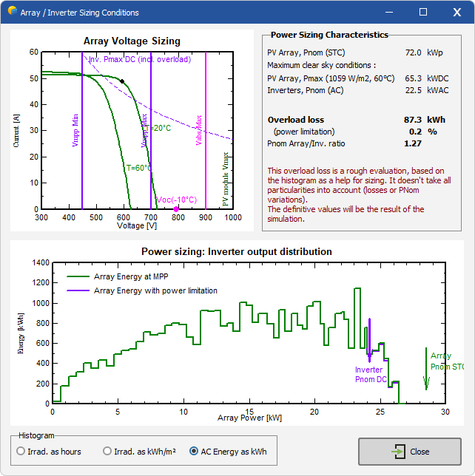Click the 'T=60°C' curve label

[138, 168]
